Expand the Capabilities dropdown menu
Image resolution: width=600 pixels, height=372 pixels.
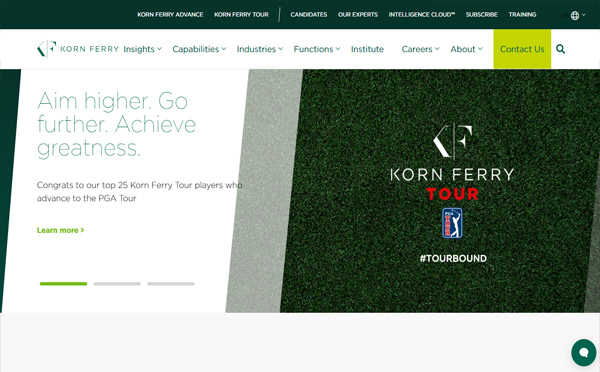click(199, 49)
